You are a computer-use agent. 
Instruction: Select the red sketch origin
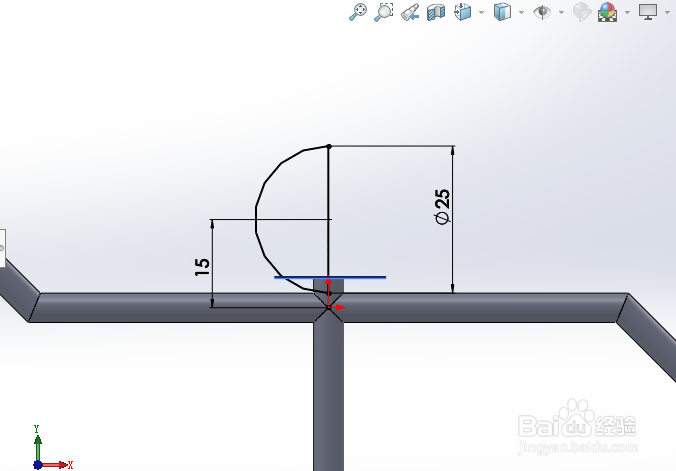(x=329, y=307)
